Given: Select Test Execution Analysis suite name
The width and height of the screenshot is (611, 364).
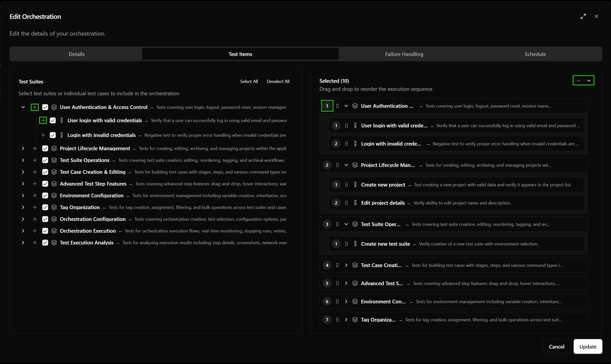Looking at the screenshot, I should pyautogui.click(x=86, y=243).
